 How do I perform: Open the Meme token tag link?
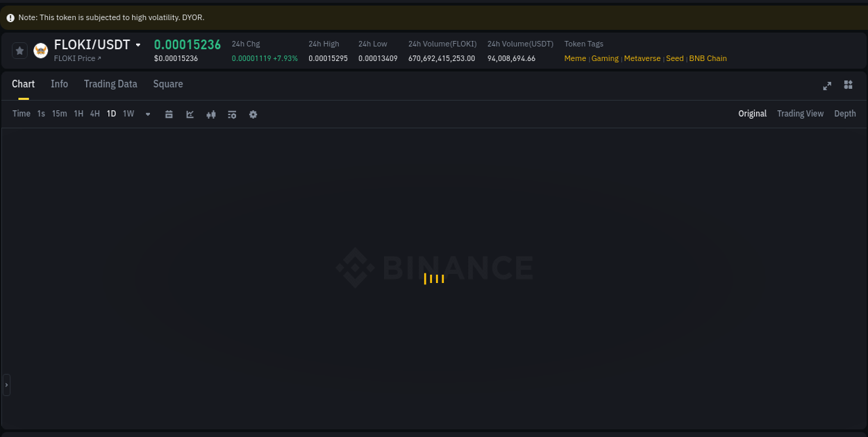(x=575, y=58)
